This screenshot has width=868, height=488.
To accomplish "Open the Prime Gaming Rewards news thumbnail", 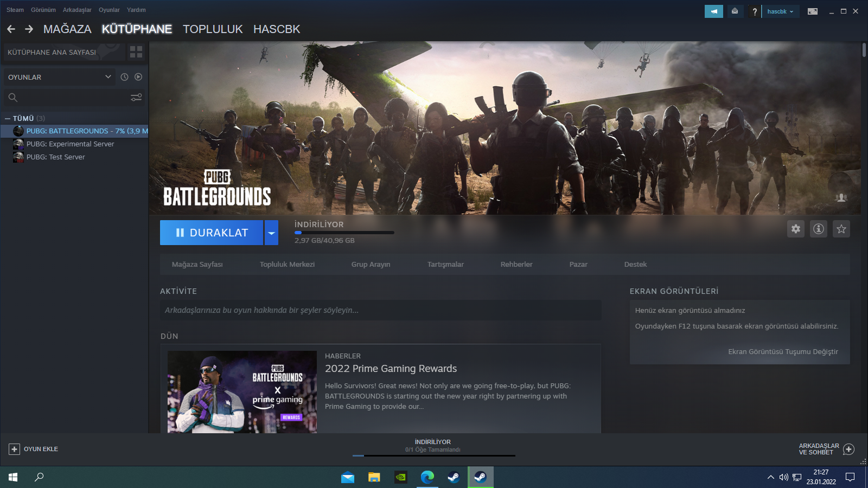I will pyautogui.click(x=242, y=392).
